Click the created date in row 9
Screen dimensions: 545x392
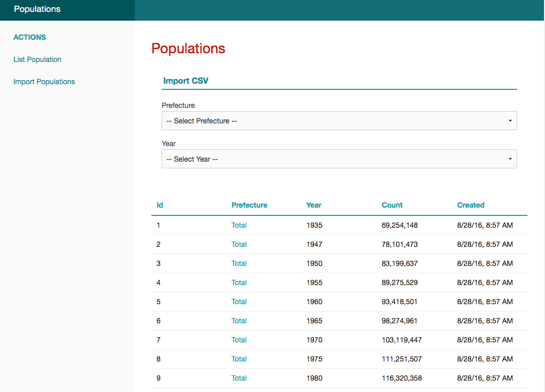point(485,378)
